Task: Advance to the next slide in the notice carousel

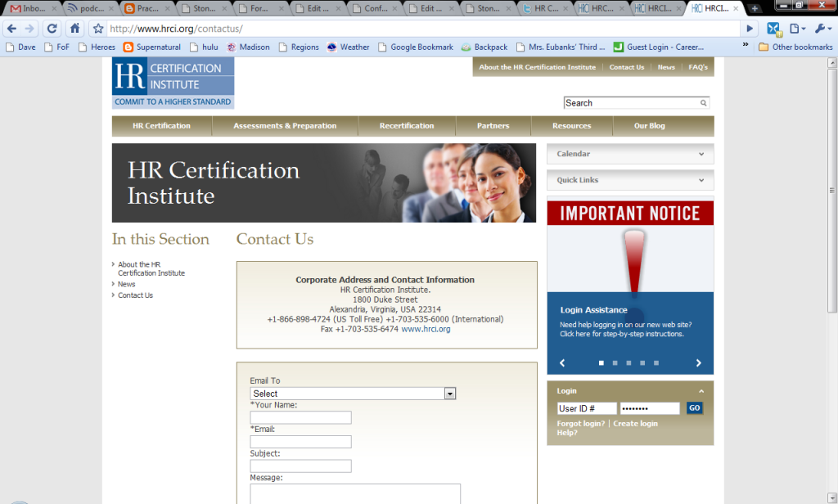Action: [698, 363]
